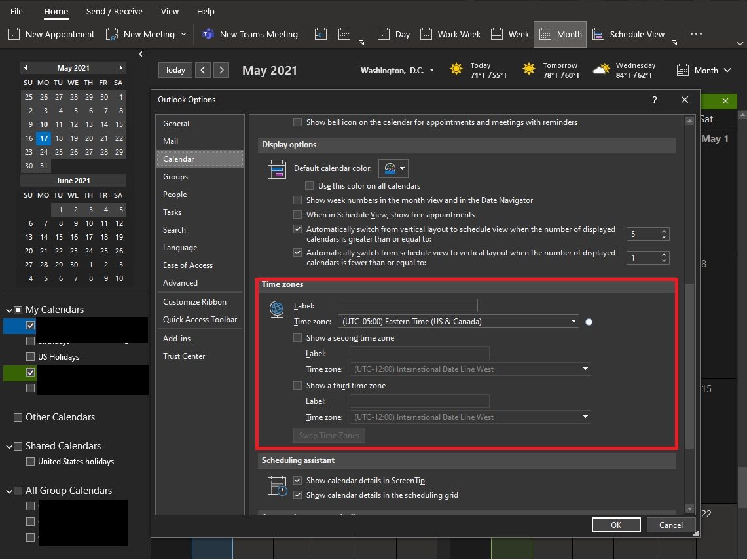This screenshot has width=747, height=560.
Task: Open Customize Ribbon options
Action: click(200, 302)
